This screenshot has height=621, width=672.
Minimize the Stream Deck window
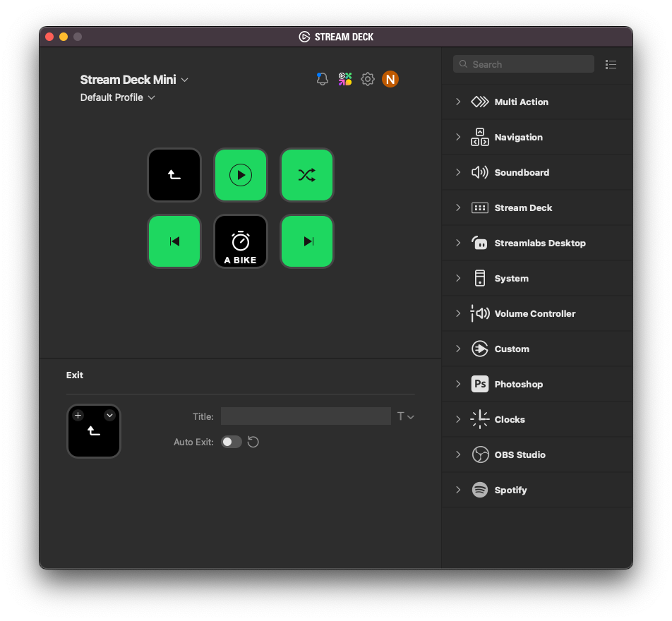tap(64, 37)
